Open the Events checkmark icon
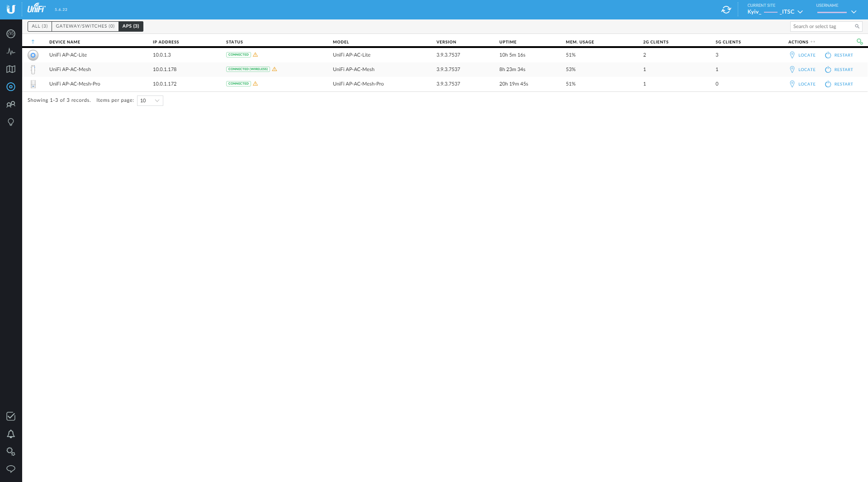 point(11,416)
